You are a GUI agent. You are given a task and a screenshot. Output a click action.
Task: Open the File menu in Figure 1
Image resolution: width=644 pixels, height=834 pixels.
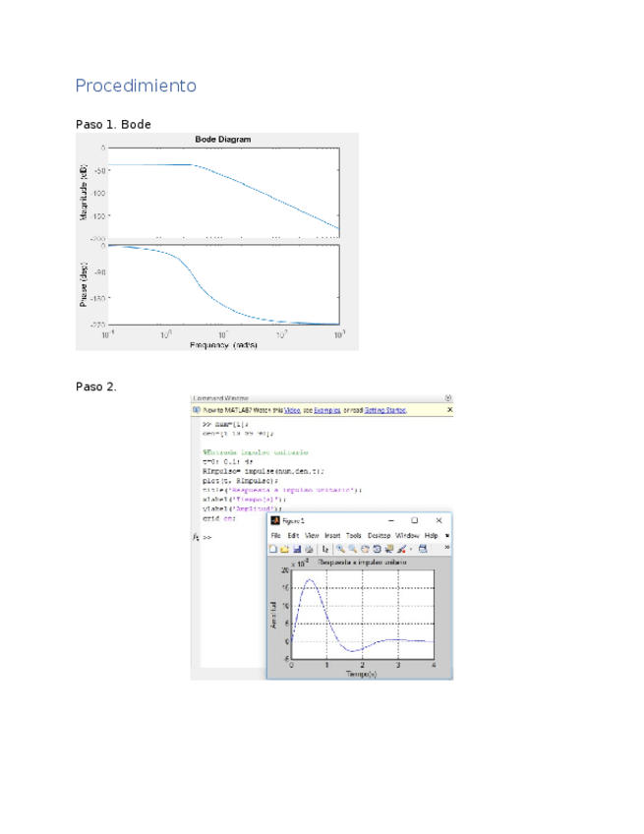(276, 535)
